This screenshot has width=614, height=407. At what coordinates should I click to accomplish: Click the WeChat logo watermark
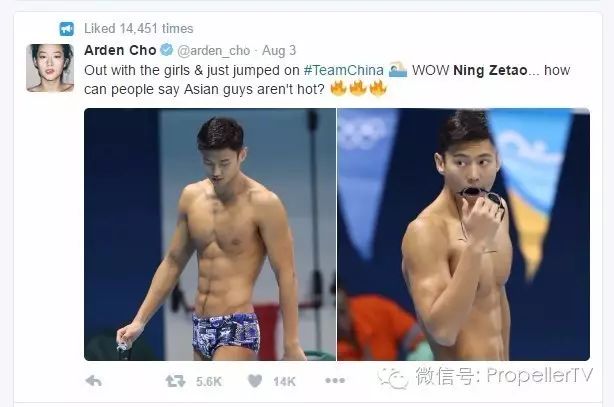click(x=392, y=378)
